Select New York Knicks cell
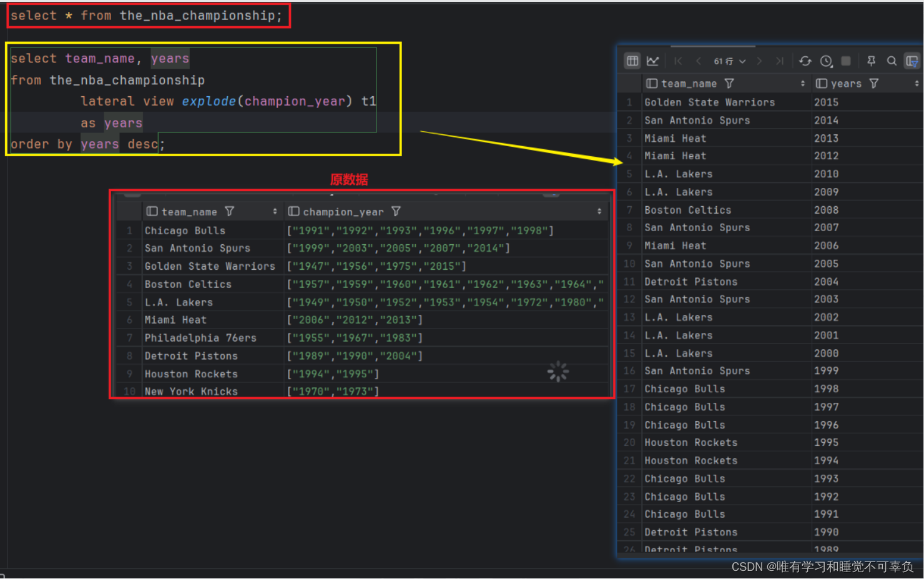 coord(191,391)
